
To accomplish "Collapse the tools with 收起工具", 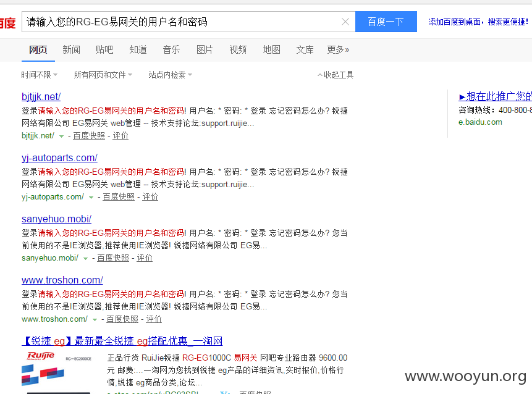I will (336, 75).
